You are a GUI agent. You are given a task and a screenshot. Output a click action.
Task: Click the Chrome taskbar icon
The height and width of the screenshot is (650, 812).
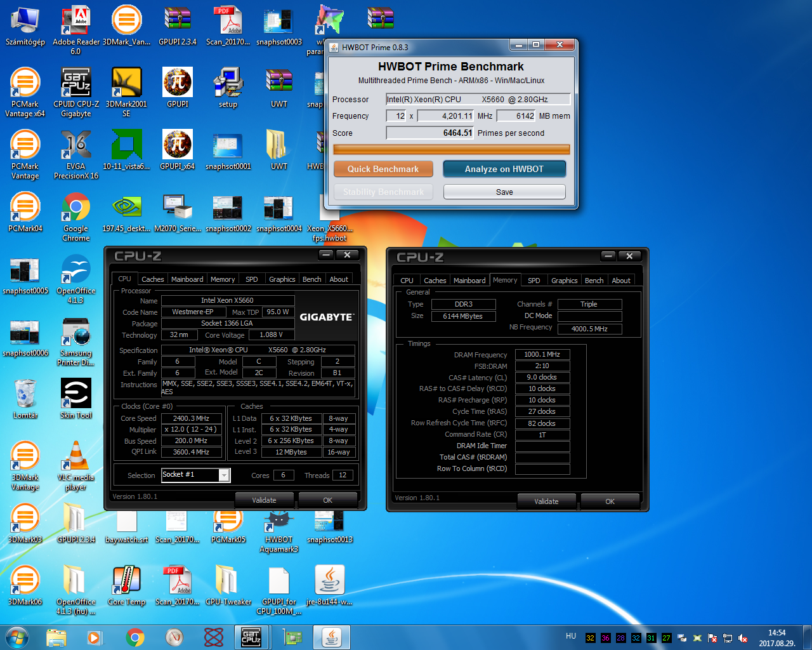(135, 637)
